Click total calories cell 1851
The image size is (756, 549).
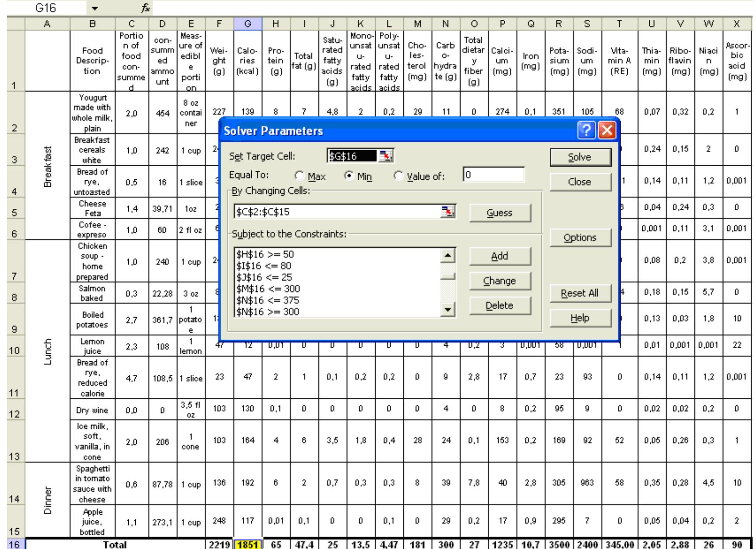(x=248, y=543)
